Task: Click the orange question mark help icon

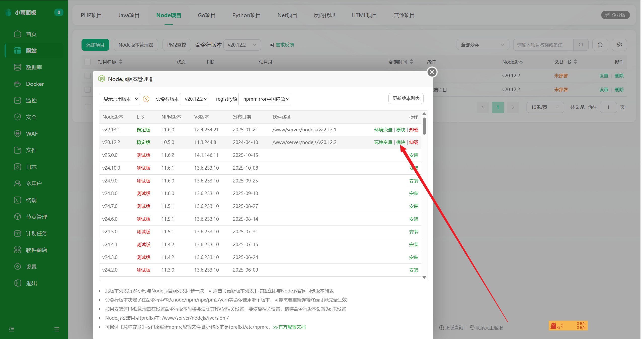Action: (x=146, y=99)
